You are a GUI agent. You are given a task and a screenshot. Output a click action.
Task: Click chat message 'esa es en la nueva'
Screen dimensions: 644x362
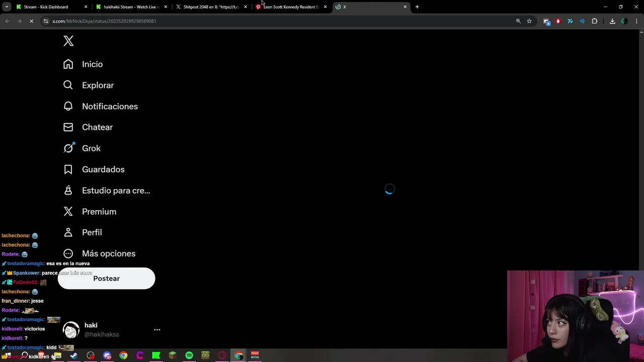(68, 263)
